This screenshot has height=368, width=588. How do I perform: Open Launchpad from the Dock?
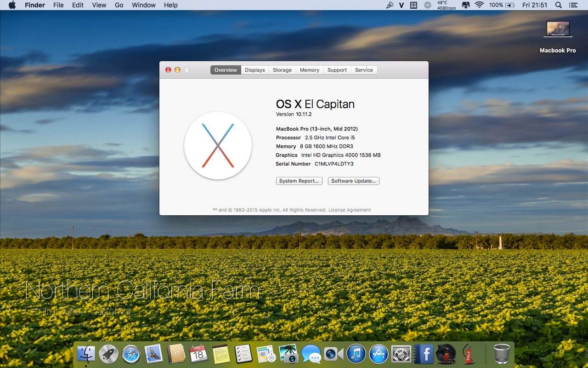point(108,354)
